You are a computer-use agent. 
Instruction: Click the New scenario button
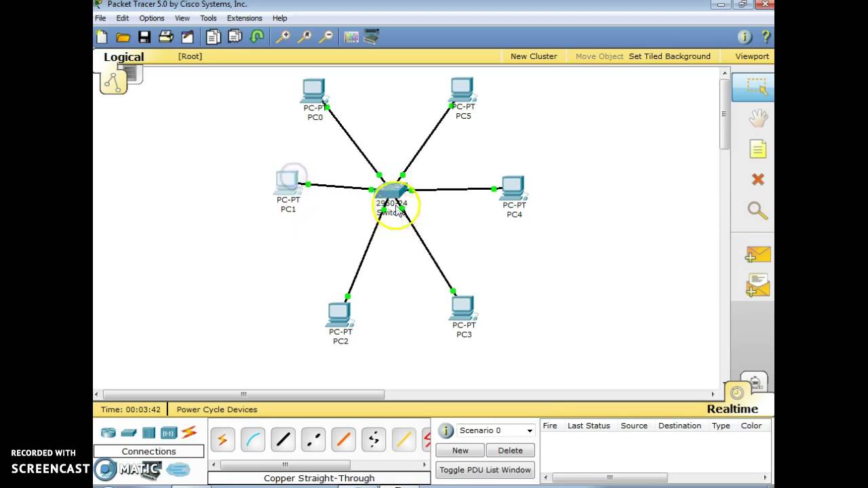[460, 450]
